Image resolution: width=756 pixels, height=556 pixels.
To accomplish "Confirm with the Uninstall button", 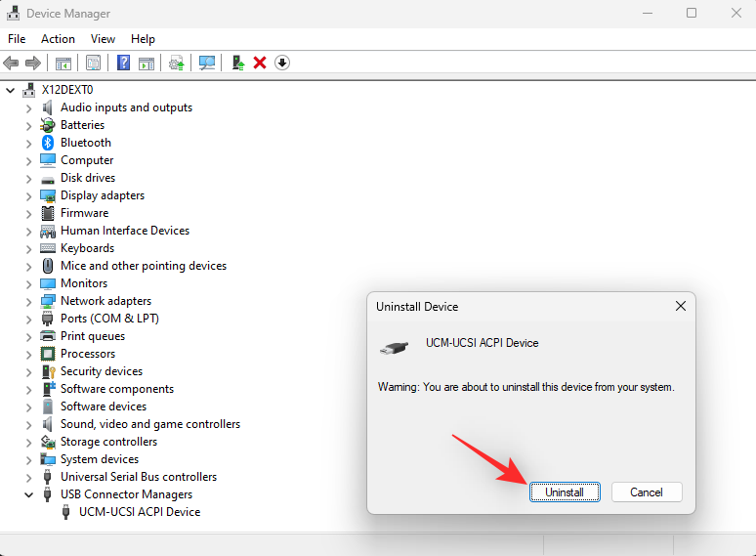I will (565, 492).
